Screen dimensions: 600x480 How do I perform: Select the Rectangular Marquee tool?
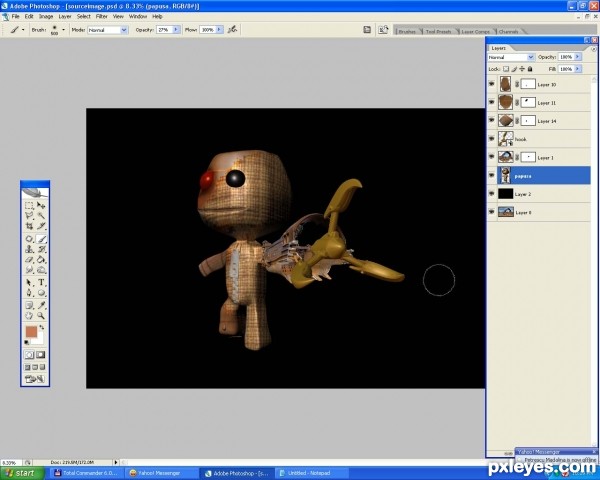tap(29, 206)
